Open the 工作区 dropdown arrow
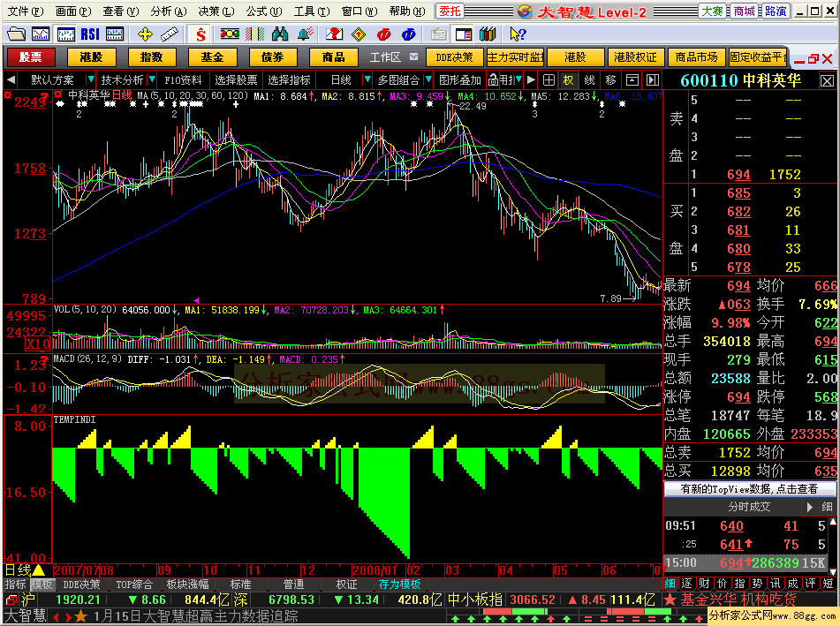840x626 pixels. (x=413, y=57)
